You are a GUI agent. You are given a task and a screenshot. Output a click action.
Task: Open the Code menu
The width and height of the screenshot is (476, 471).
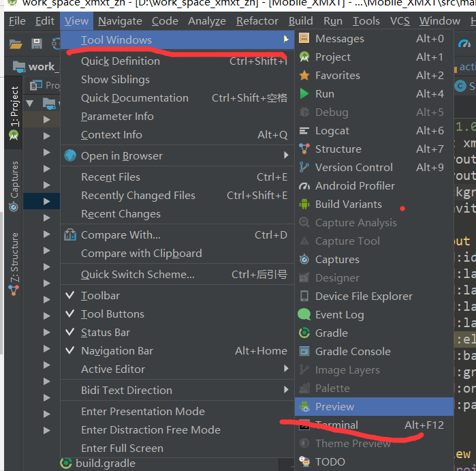click(x=165, y=21)
